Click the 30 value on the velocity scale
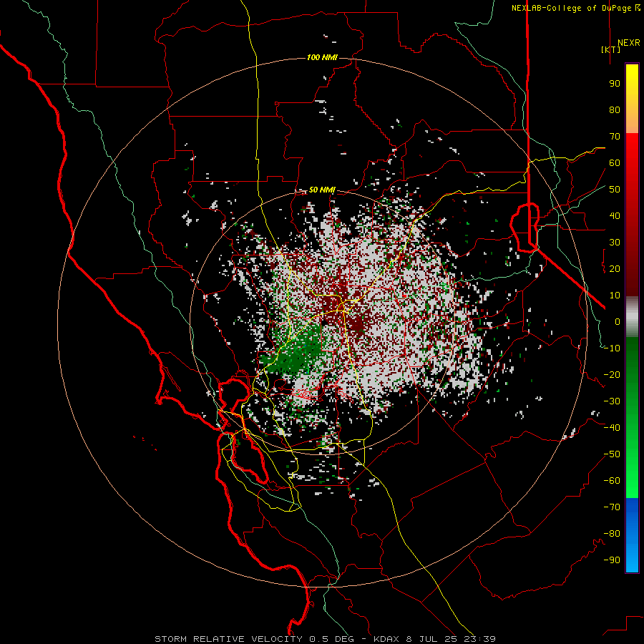The height and width of the screenshot is (644, 644). point(615,243)
